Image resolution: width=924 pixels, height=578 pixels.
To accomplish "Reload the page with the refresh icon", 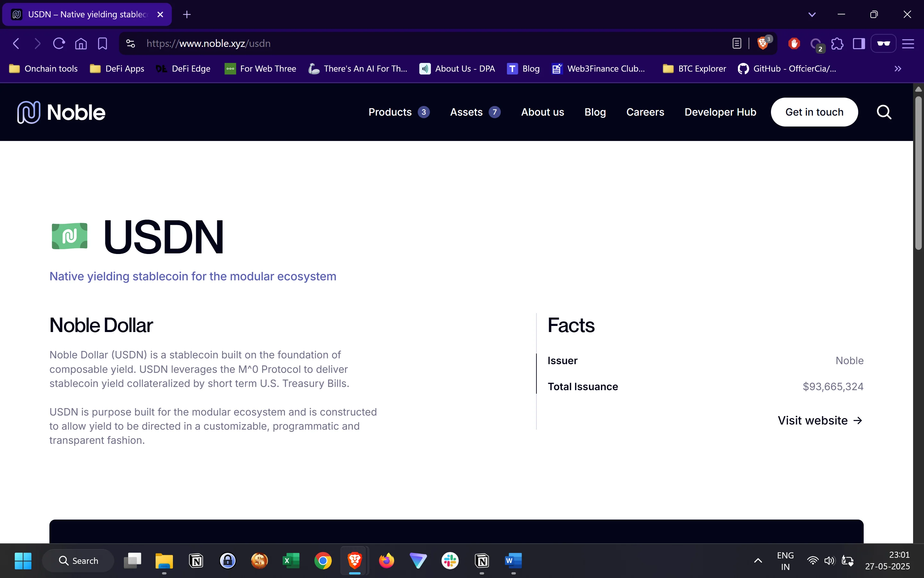I will [x=59, y=44].
